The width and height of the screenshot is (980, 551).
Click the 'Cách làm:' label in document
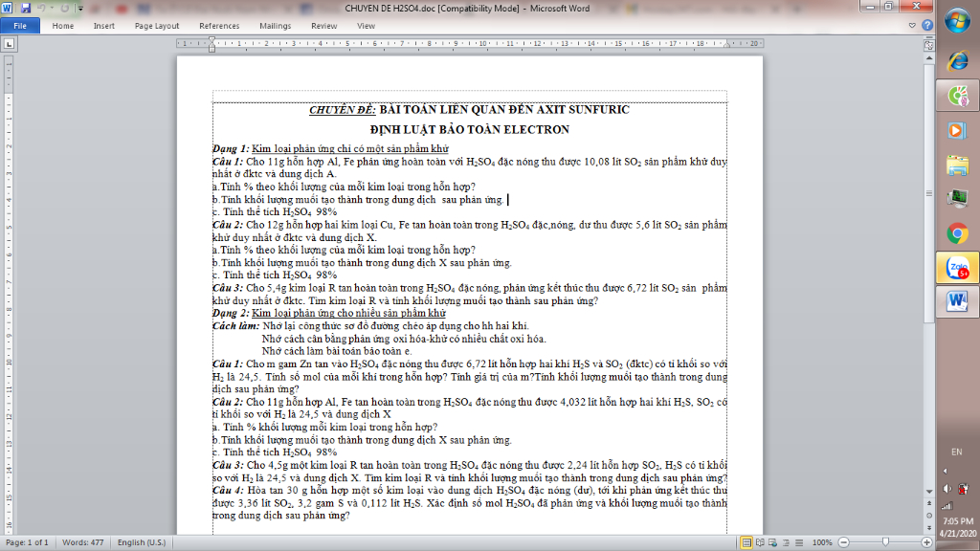pos(235,326)
